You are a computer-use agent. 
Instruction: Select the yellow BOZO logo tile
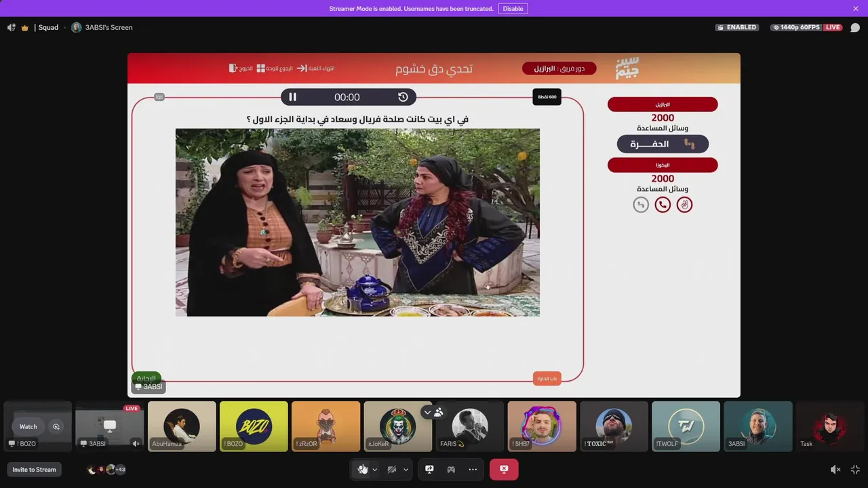[254, 426]
